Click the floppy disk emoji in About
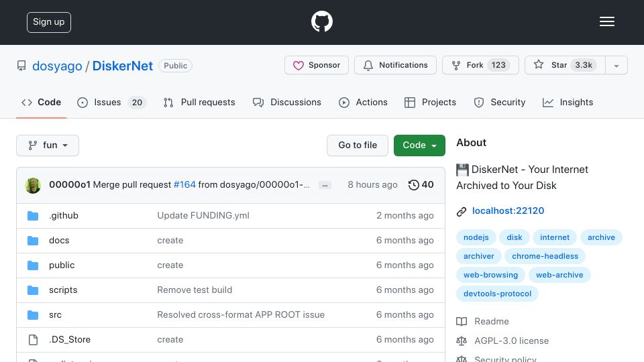The height and width of the screenshot is (362, 644). [x=462, y=170]
